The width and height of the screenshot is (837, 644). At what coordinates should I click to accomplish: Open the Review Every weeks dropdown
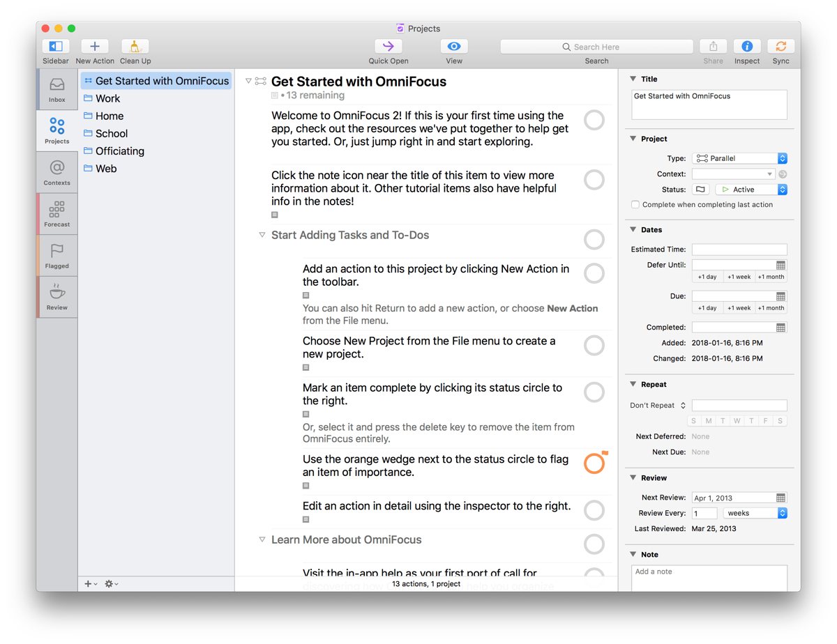755,513
